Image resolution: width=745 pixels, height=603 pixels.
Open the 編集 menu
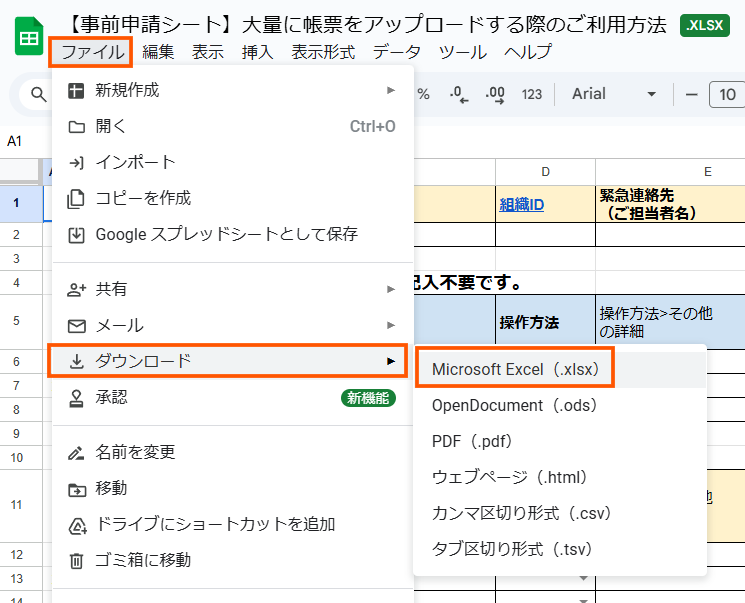[x=158, y=52]
